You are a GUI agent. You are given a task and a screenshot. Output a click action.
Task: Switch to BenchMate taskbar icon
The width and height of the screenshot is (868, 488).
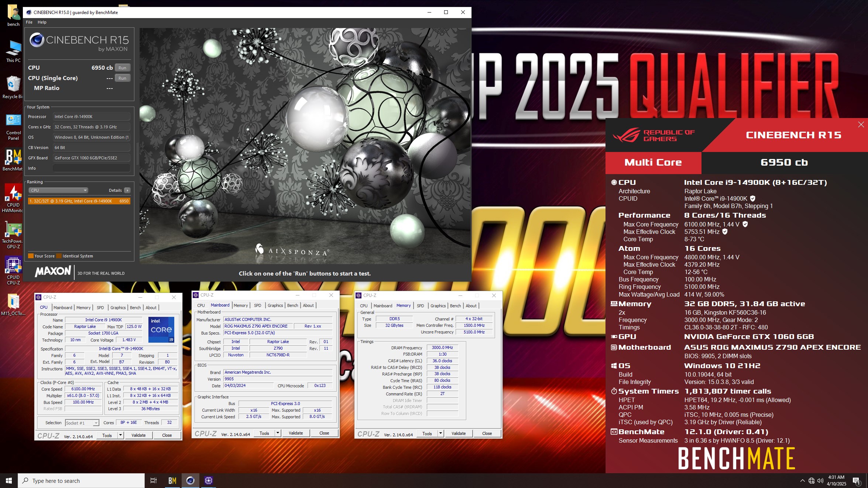[x=172, y=481]
